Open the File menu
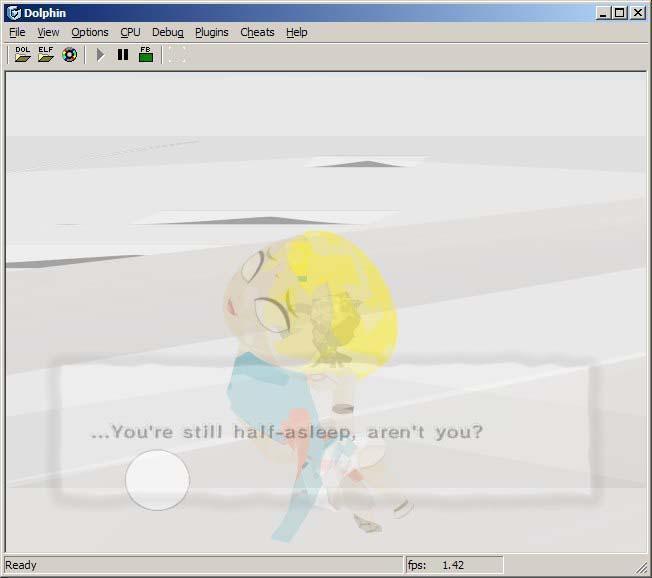The width and height of the screenshot is (652, 578). (17, 32)
